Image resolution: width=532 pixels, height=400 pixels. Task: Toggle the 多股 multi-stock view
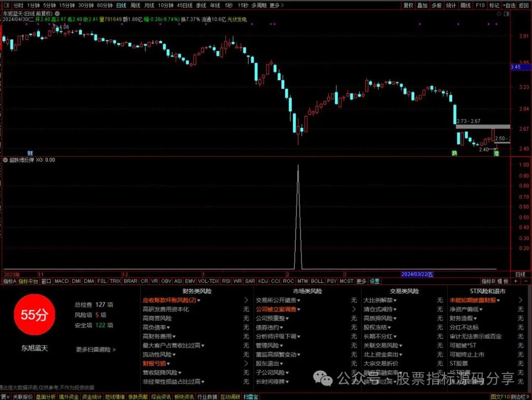tap(436, 5)
